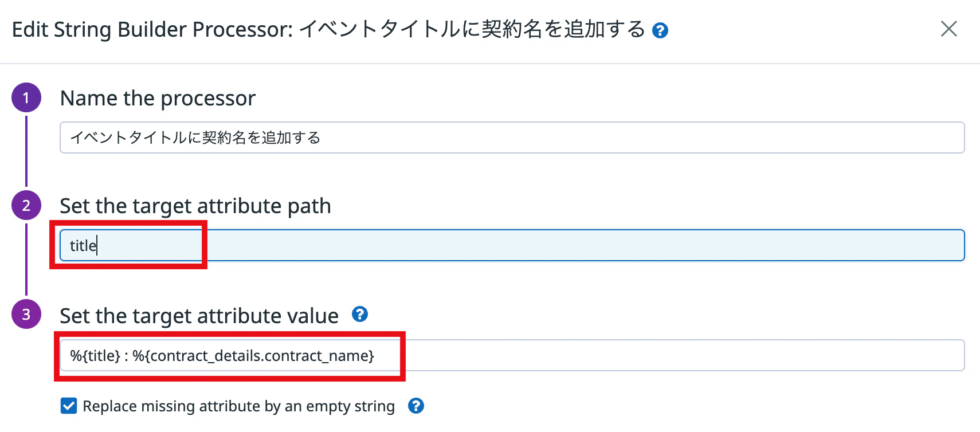The width and height of the screenshot is (980, 432).
Task: Uncheck Replace missing attribute by empty string
Action: [69, 406]
